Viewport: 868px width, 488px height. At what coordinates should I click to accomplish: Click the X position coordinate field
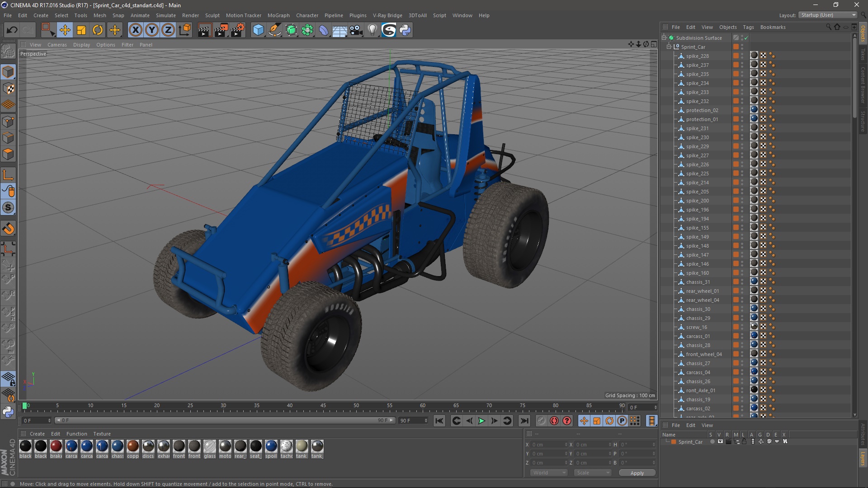coord(549,445)
